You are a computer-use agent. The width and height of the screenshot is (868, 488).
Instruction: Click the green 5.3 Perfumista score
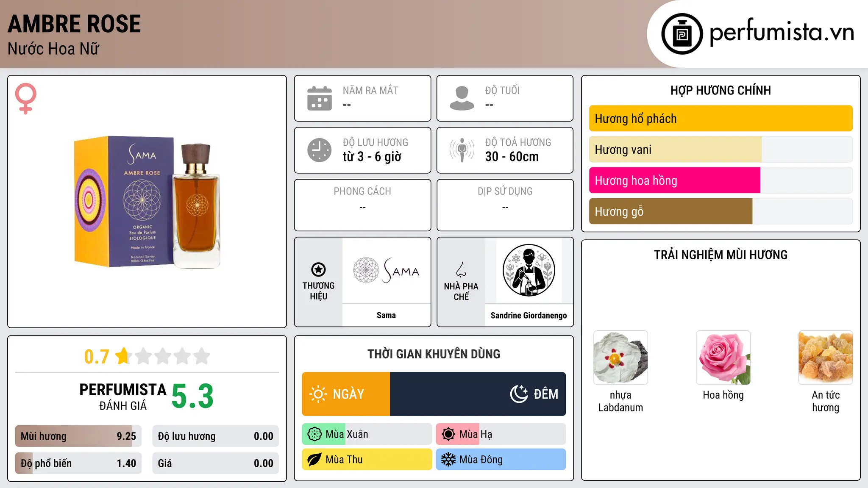click(192, 396)
